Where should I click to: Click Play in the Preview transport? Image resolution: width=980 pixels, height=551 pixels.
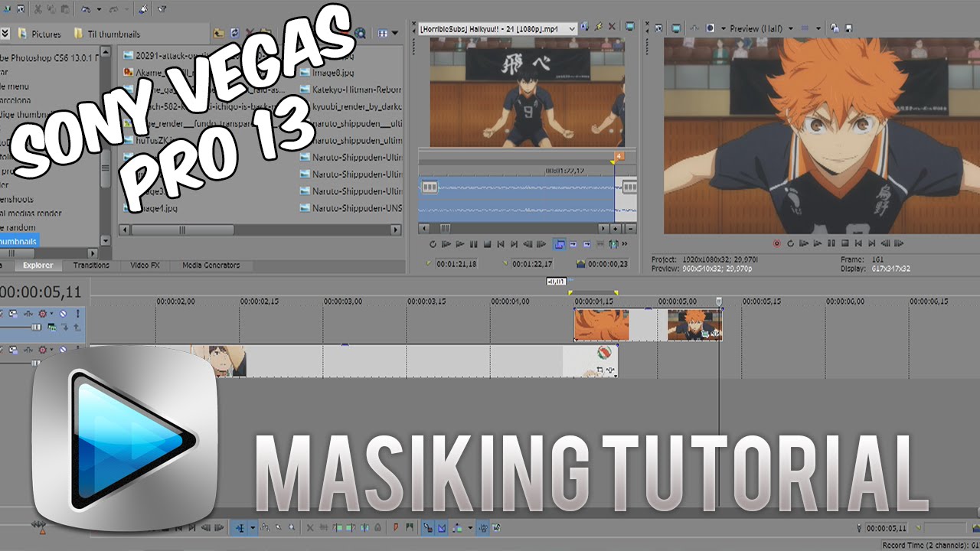pos(817,243)
